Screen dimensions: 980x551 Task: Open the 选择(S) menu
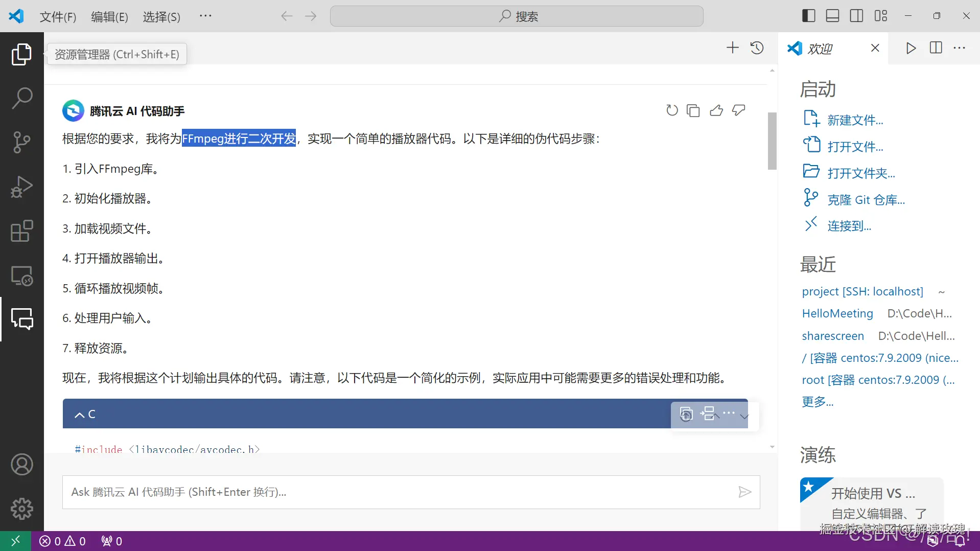[x=161, y=17]
